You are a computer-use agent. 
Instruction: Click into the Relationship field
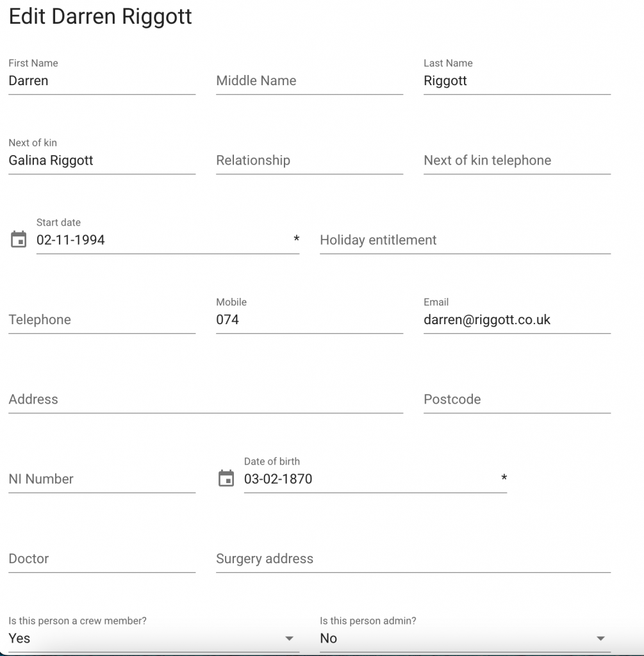point(310,161)
